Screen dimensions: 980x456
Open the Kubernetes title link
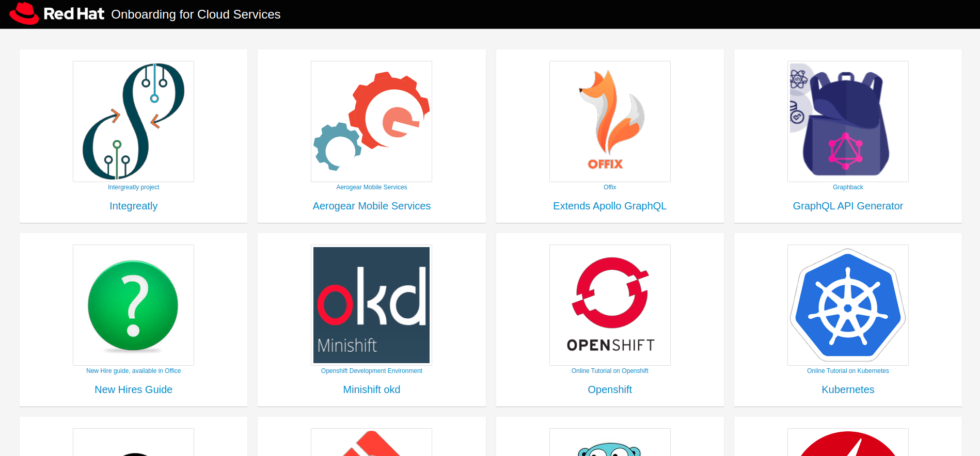[848, 389]
